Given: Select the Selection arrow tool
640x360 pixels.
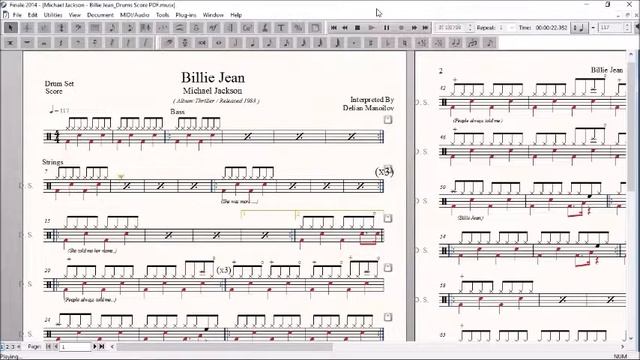Looking at the screenshot, I should point(11,28).
